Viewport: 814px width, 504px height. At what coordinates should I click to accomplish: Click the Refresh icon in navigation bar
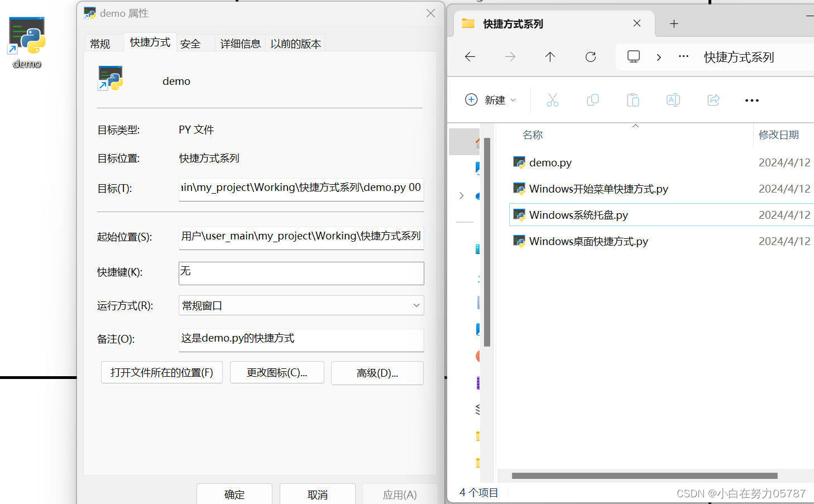(x=590, y=56)
